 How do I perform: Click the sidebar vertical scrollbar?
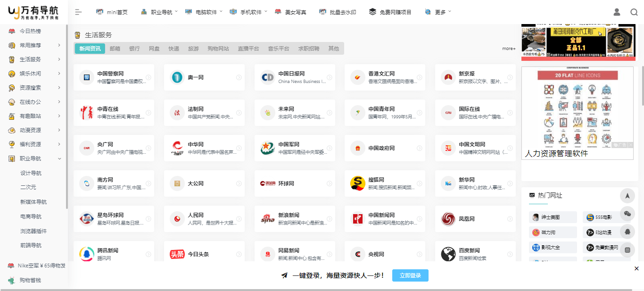tap(67, 116)
